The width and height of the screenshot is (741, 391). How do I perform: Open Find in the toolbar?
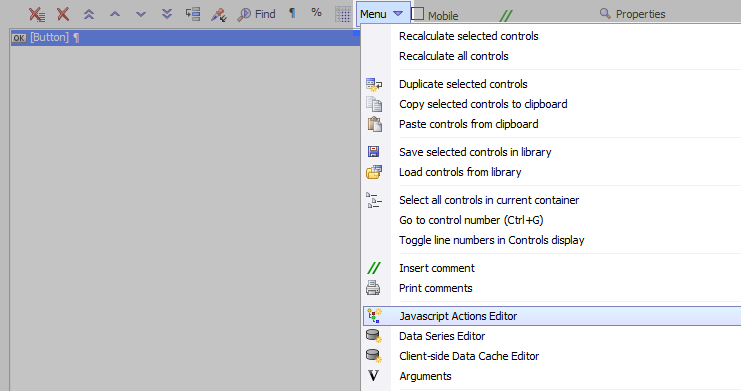click(x=257, y=14)
